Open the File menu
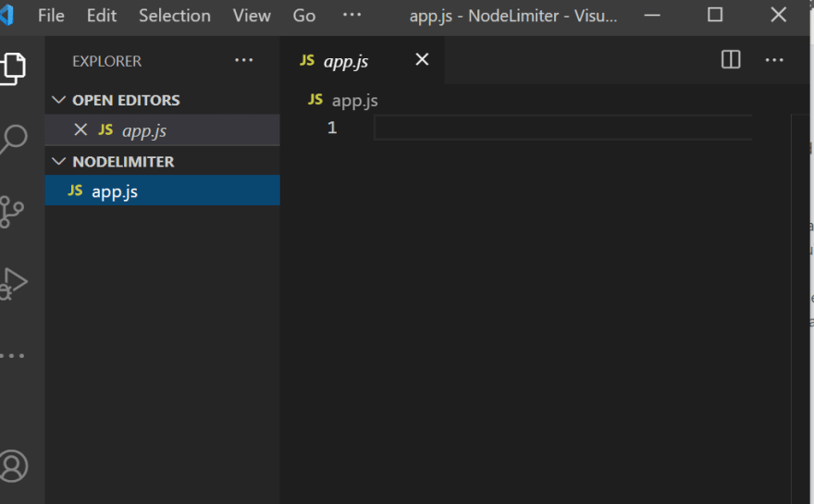Image resolution: width=814 pixels, height=504 pixels. (x=51, y=16)
